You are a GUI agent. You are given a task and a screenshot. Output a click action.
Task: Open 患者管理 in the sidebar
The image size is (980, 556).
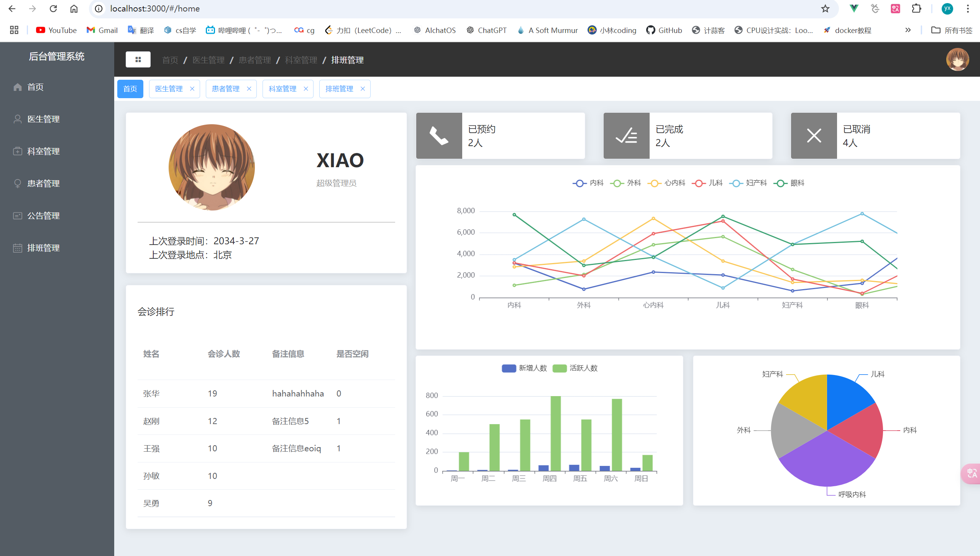43,184
